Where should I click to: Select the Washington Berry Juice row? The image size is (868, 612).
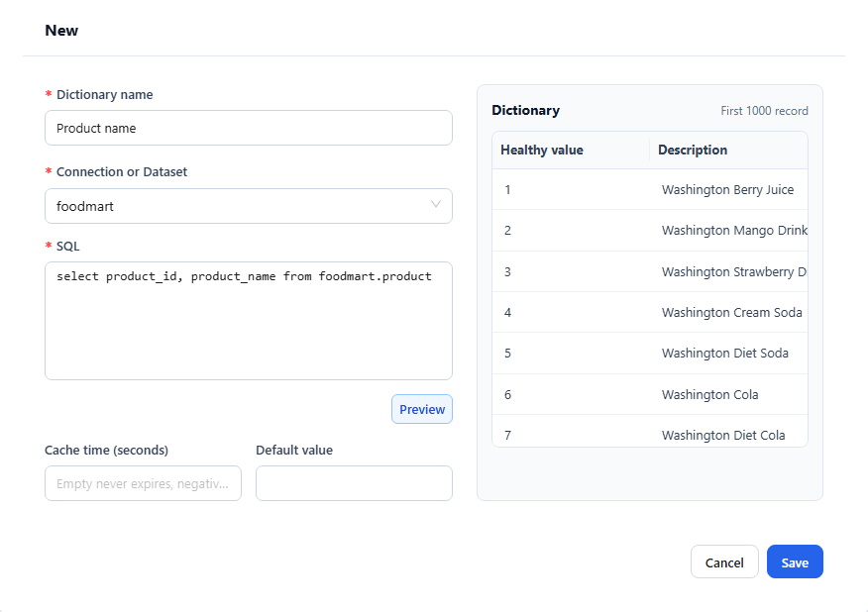650,189
